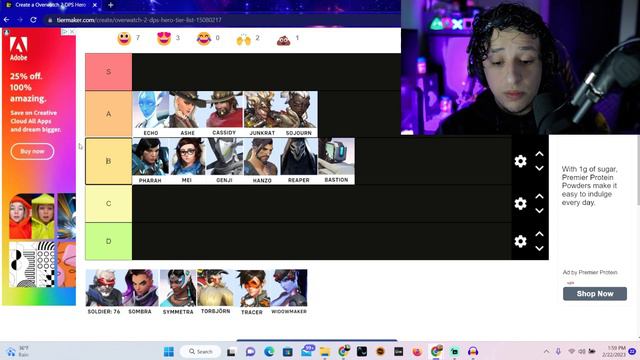The height and width of the screenshot is (360, 640).
Task: Move the C tier row up
Action: click(x=539, y=196)
